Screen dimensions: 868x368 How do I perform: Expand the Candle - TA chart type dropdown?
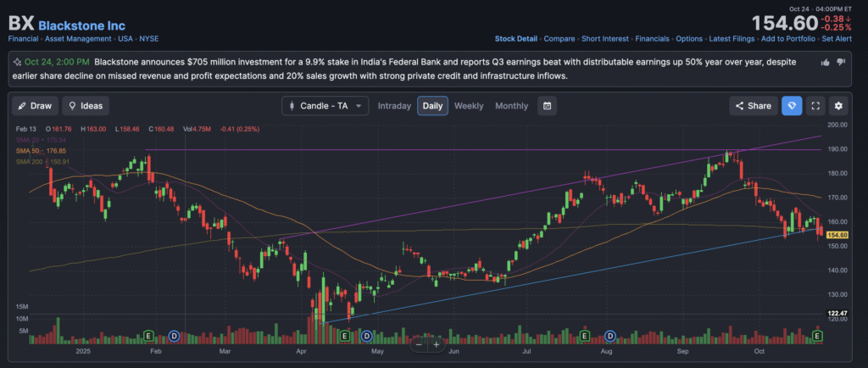pos(325,106)
